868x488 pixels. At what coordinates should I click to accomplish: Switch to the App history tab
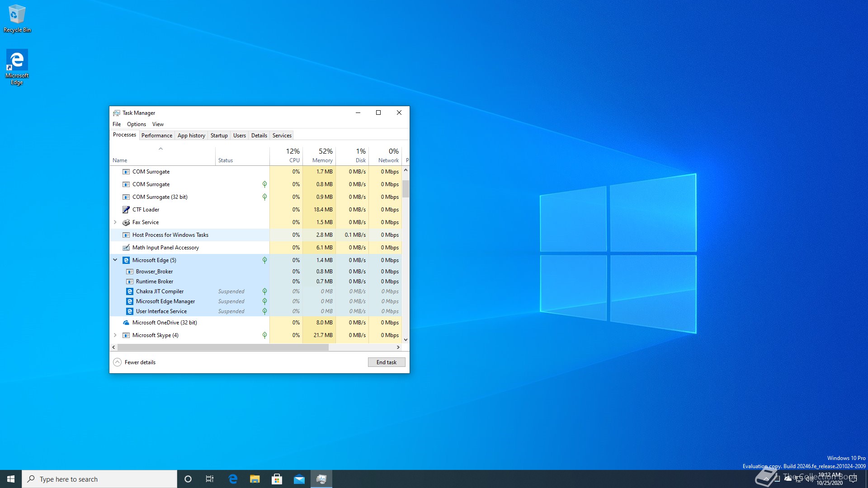(x=191, y=136)
